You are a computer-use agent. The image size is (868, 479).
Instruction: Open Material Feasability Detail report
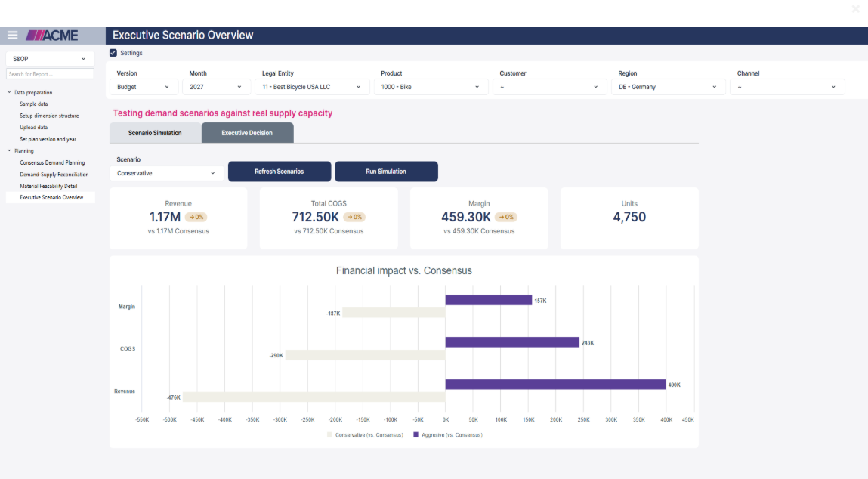point(48,186)
